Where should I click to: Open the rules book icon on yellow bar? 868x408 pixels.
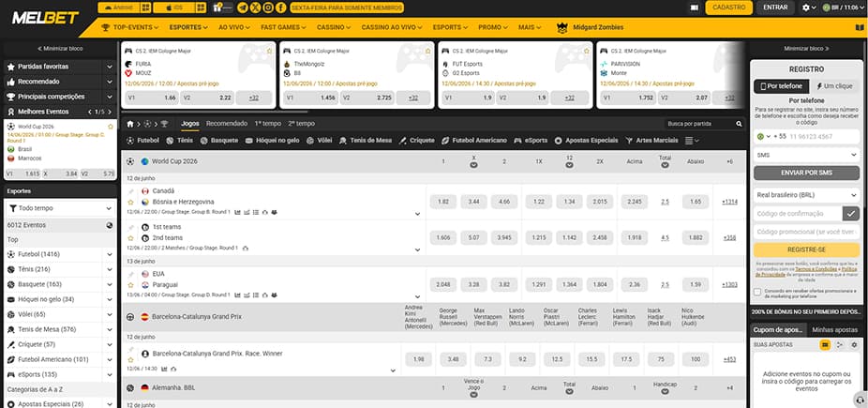point(859,27)
